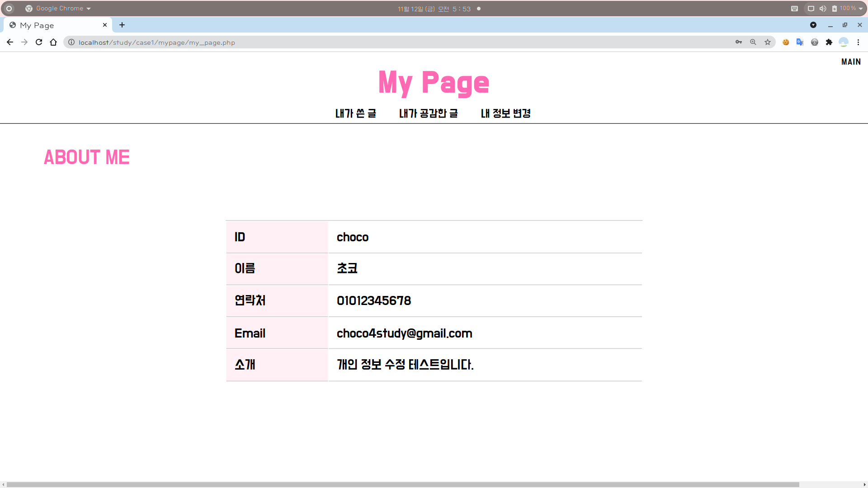Open the 내가 공감한 글 menu
This screenshot has height=488, width=868.
point(428,113)
